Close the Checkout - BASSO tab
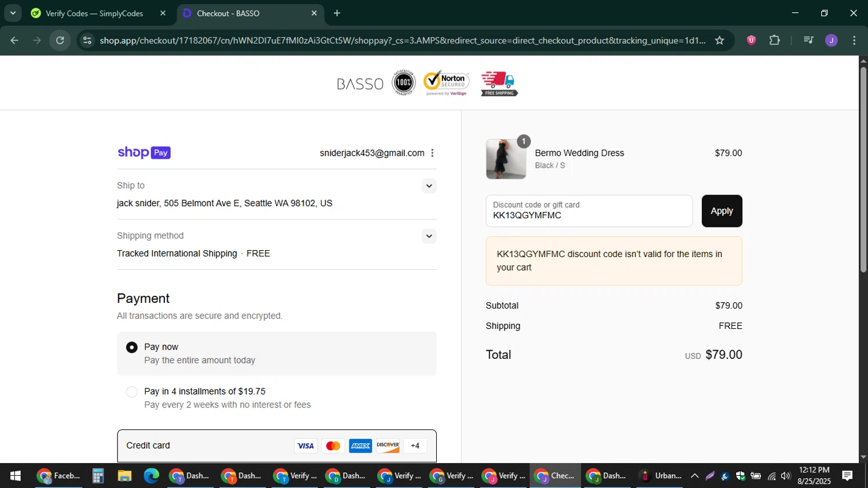Viewport: 868px width, 488px height. point(314,13)
